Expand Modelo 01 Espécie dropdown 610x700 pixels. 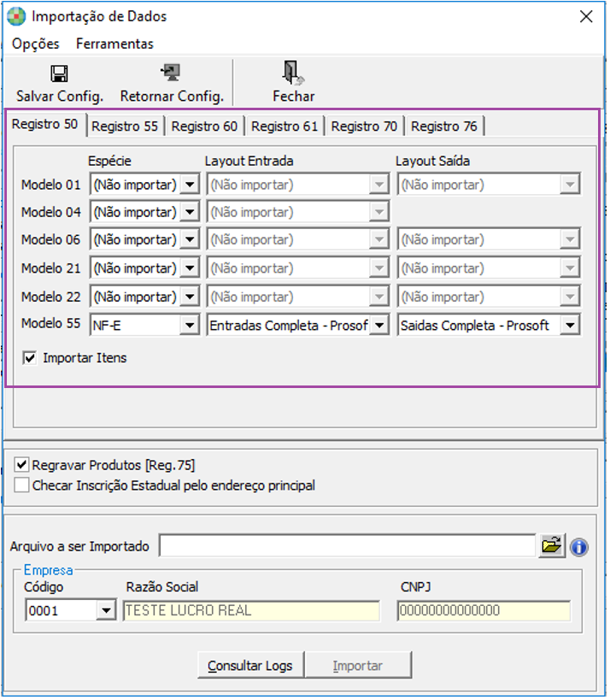pos(189,185)
